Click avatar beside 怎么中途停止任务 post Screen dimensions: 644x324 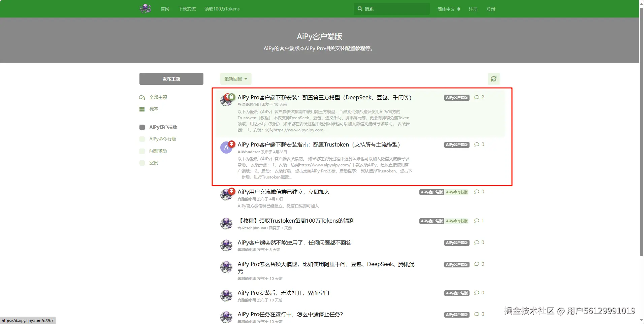coord(226,317)
